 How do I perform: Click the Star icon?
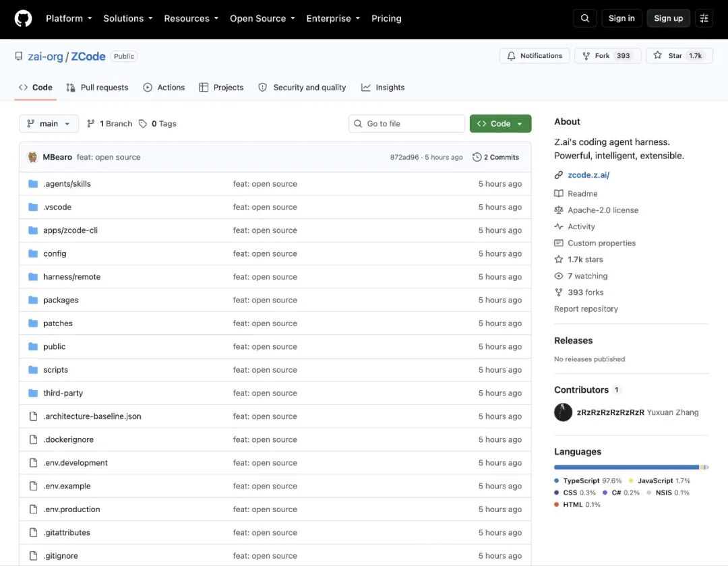(657, 55)
